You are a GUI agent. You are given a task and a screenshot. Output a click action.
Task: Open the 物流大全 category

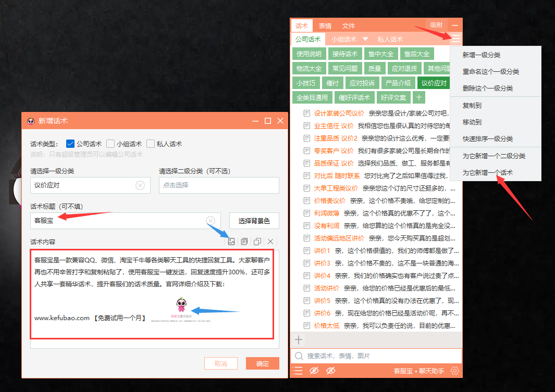[x=309, y=68]
